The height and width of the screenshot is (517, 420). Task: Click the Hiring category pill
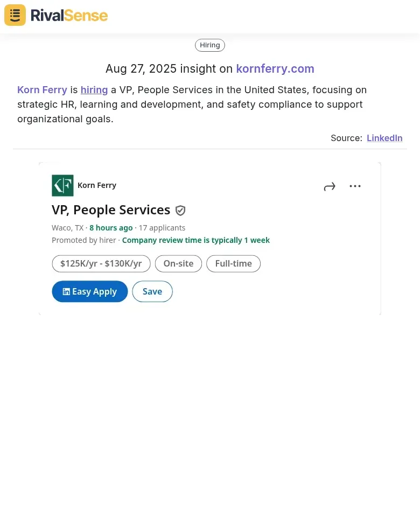[x=209, y=45]
